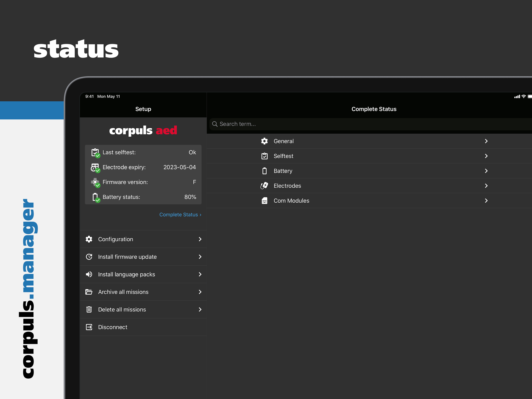Screen dimensions: 532x399
Task: Click the Last selftest label
Action: [119, 152]
